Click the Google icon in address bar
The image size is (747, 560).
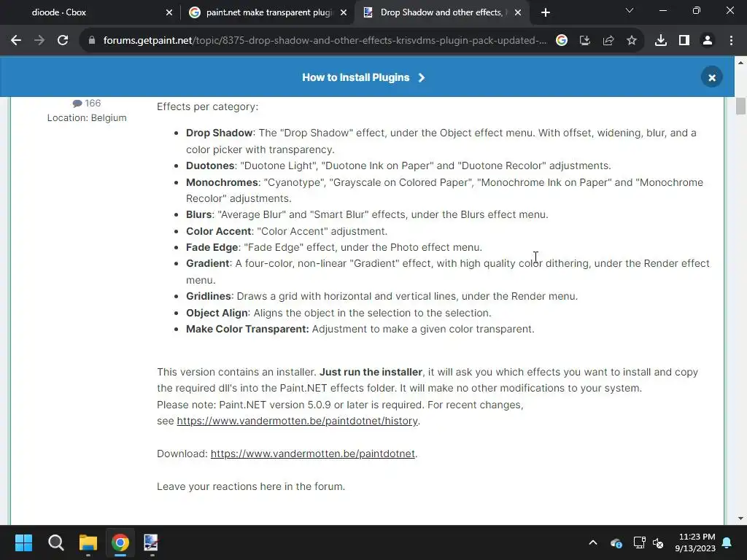tap(562, 41)
